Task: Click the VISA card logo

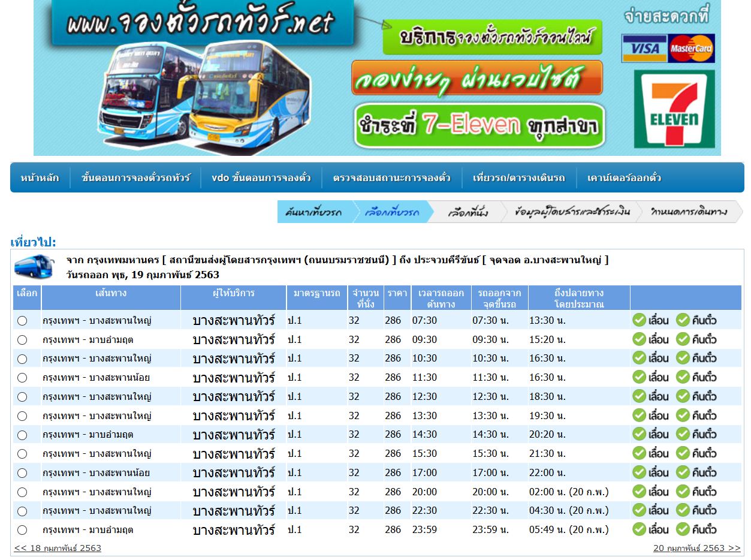Action: pyautogui.click(x=644, y=49)
